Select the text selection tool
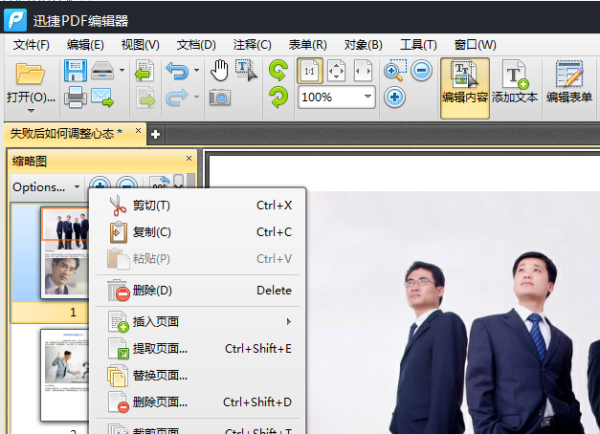The width and height of the screenshot is (600, 434). 246,70
